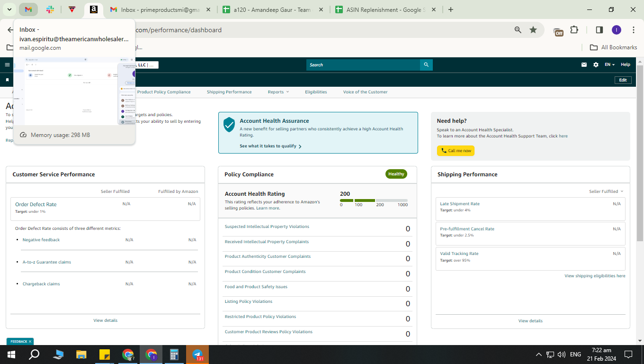Click the Order Defect Rate link
Viewport: 644px width, 364px height.
[36, 204]
